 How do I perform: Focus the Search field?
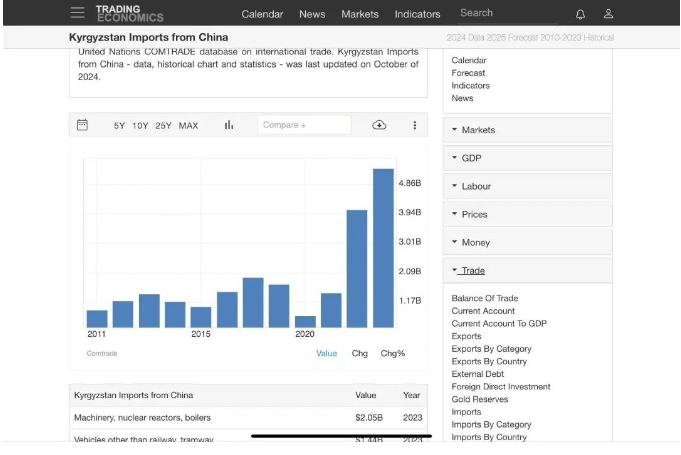point(508,13)
